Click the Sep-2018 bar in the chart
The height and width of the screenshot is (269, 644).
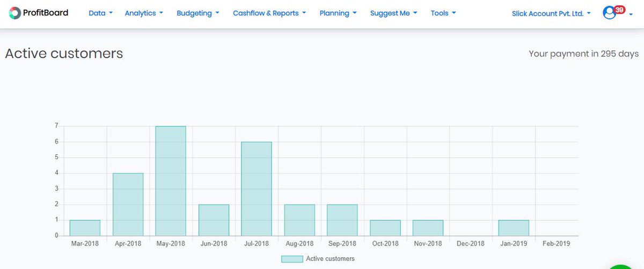pyautogui.click(x=342, y=220)
